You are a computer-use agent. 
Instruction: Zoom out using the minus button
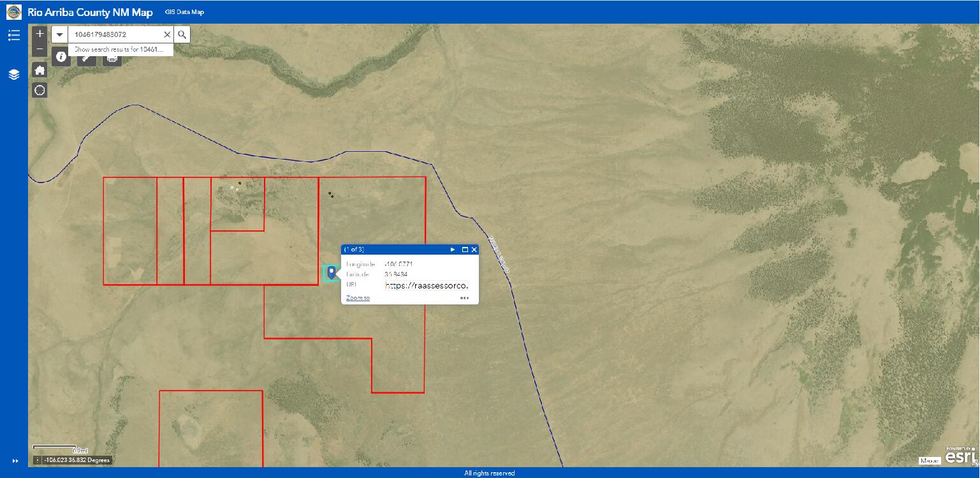point(39,48)
